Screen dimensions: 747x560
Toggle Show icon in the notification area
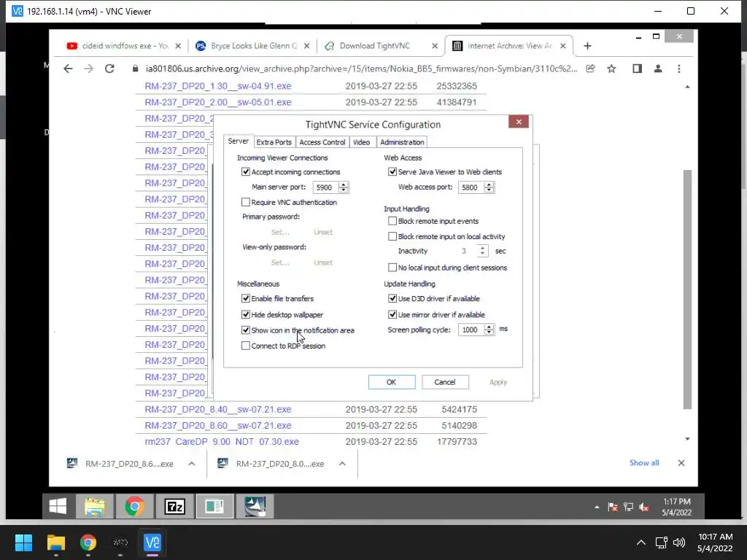click(246, 330)
